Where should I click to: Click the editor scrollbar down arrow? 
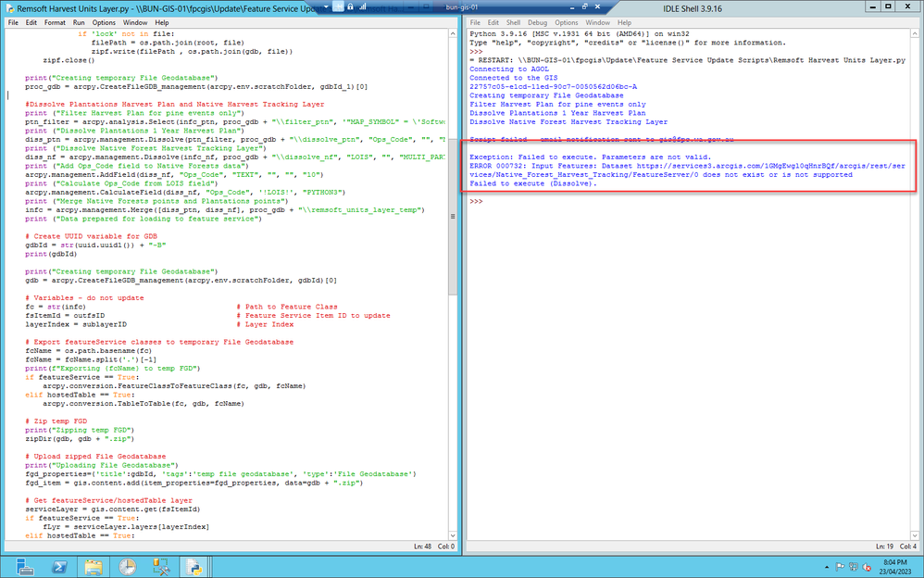point(453,535)
